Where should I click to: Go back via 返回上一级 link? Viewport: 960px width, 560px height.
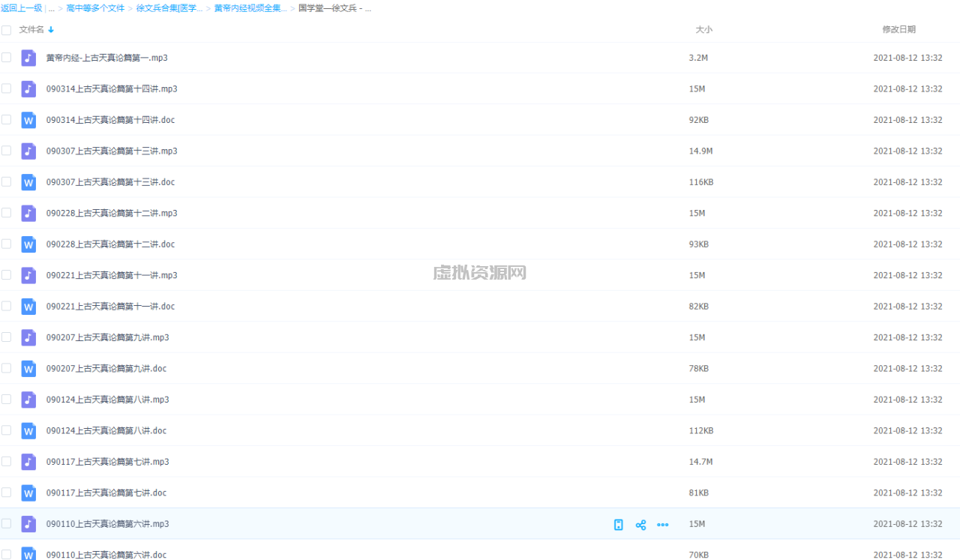click(21, 8)
